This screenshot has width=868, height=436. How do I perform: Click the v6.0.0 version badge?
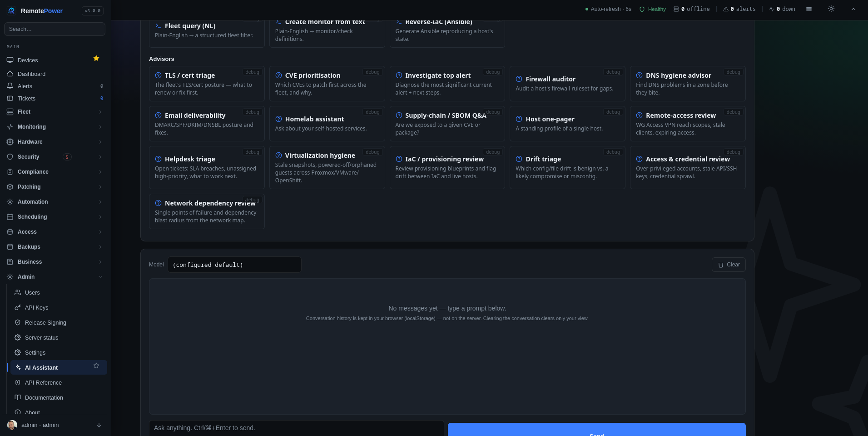tap(93, 11)
